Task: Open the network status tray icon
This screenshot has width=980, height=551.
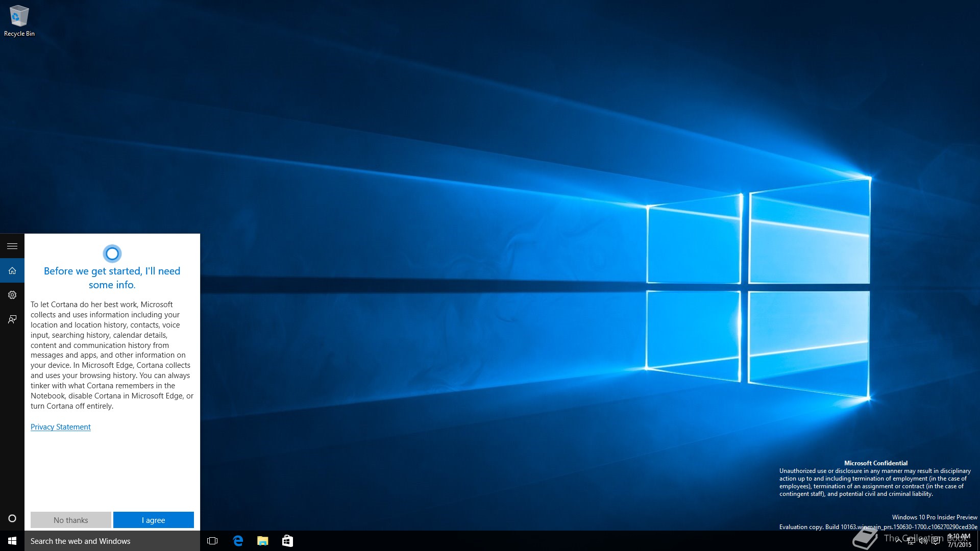Action: 911,541
